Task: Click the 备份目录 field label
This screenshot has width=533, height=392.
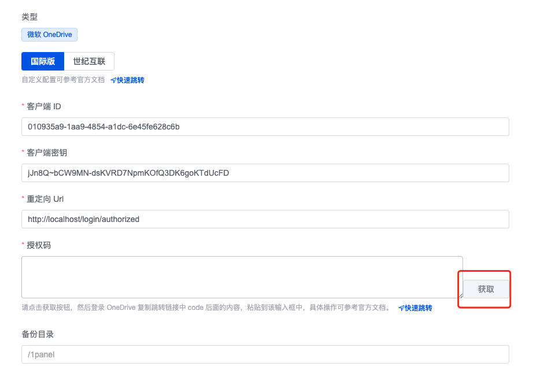Action: (38, 335)
